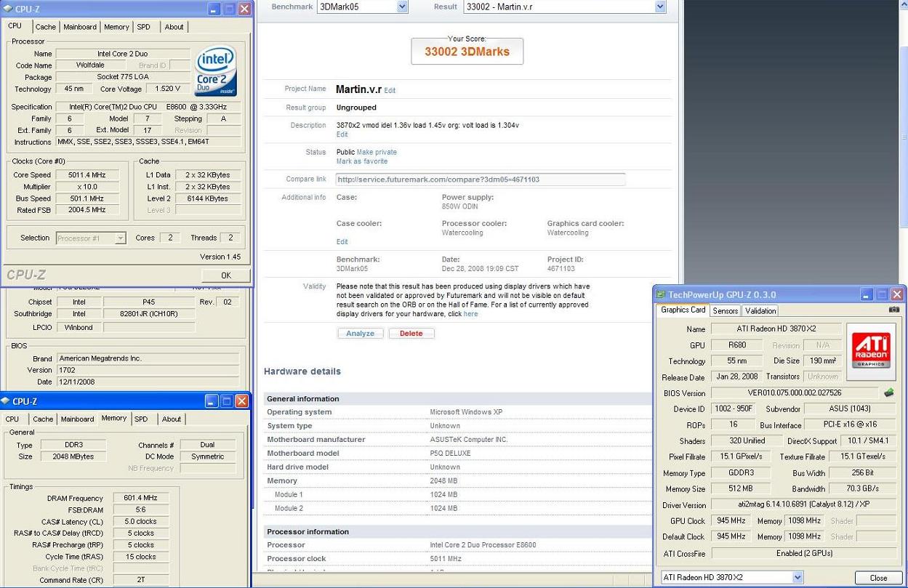Click Edit link under Case cooler
This screenshot has height=588, width=908.
342,242
